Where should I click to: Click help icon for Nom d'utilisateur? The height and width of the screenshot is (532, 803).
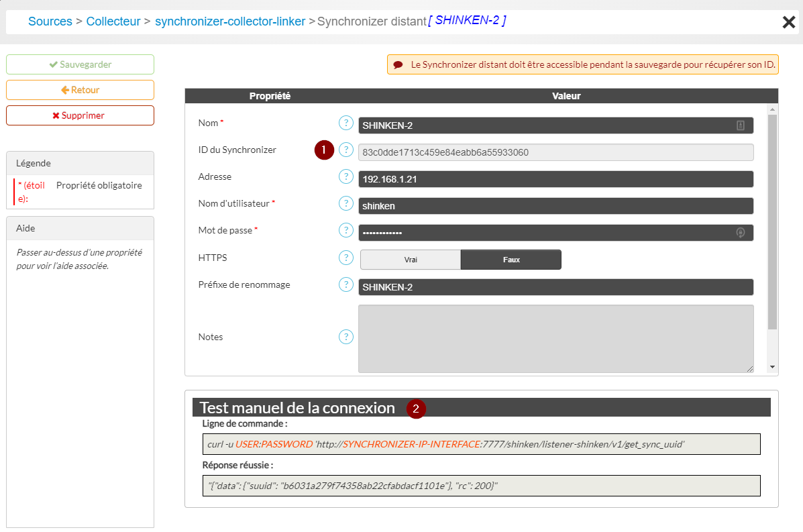click(x=345, y=203)
